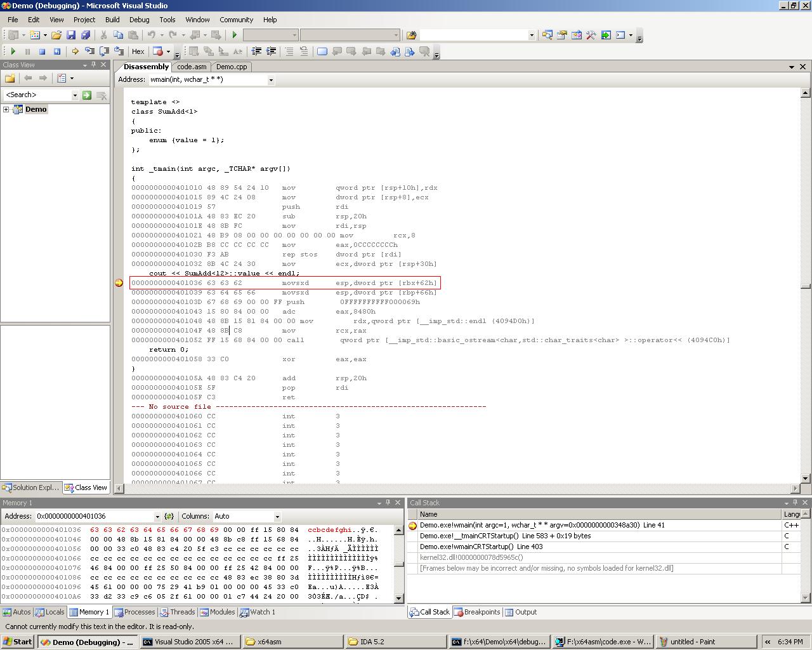Open the Watch 1 tab
Screen dimensions: 812x650
pyautogui.click(x=258, y=612)
